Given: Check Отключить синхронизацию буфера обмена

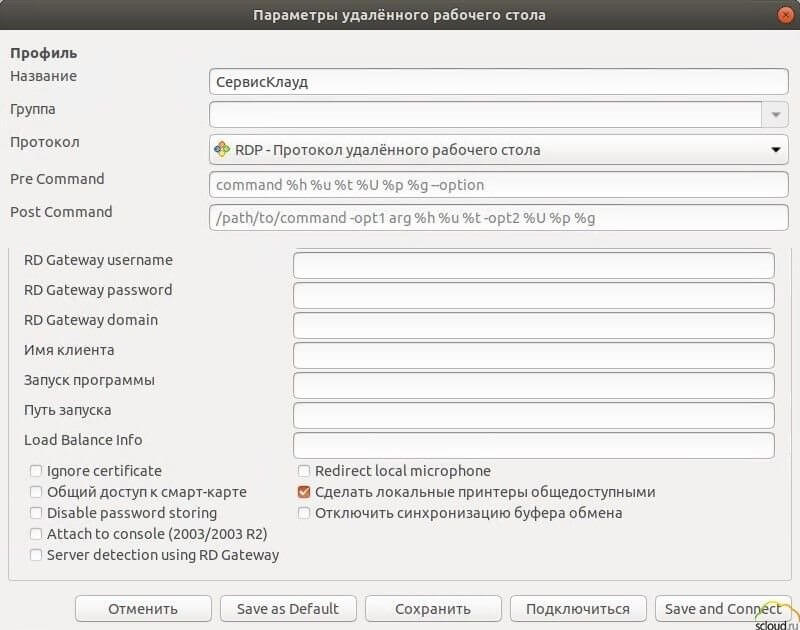Looking at the screenshot, I should click(305, 513).
